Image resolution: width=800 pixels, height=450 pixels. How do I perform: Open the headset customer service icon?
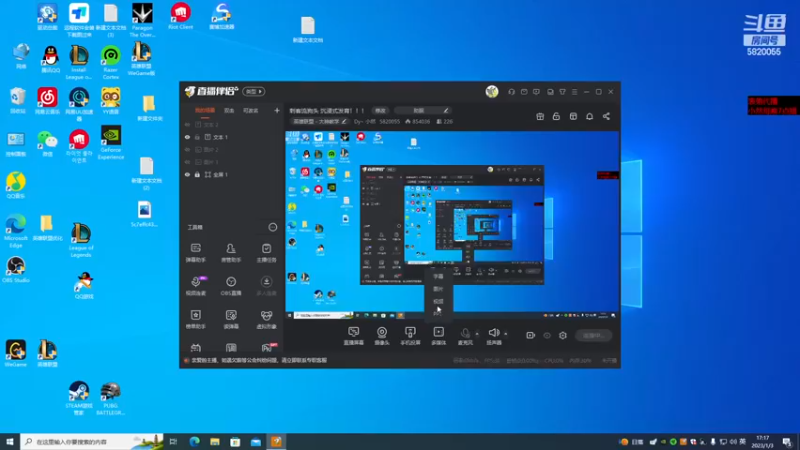coord(511,92)
